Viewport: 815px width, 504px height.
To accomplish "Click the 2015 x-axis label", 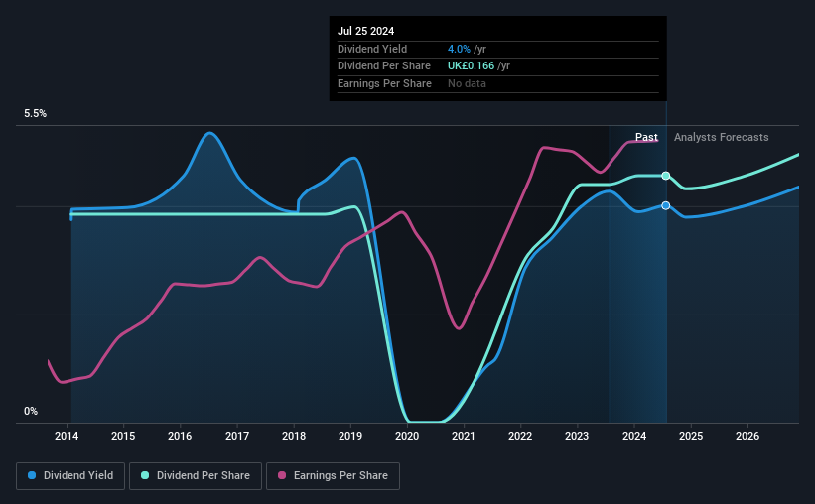I will pyautogui.click(x=123, y=436).
